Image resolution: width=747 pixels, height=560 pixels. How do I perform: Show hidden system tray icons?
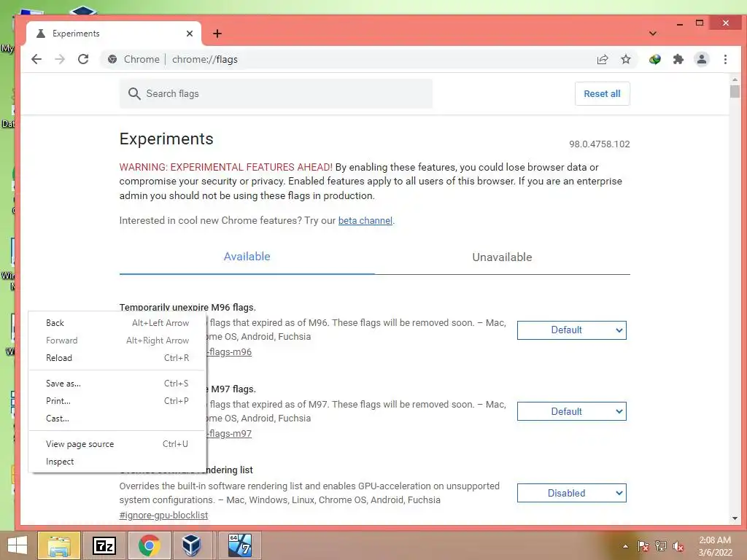click(x=625, y=546)
